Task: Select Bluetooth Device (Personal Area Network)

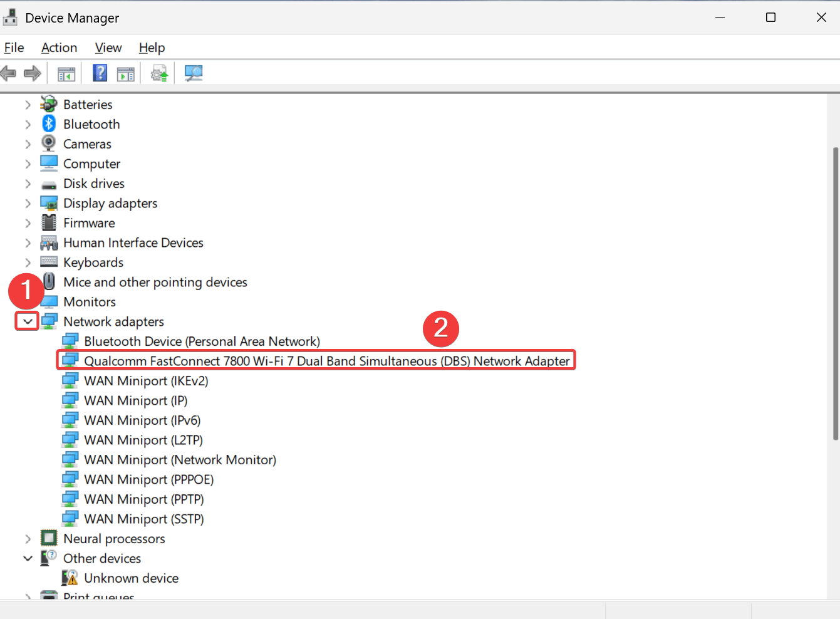Action: point(202,341)
